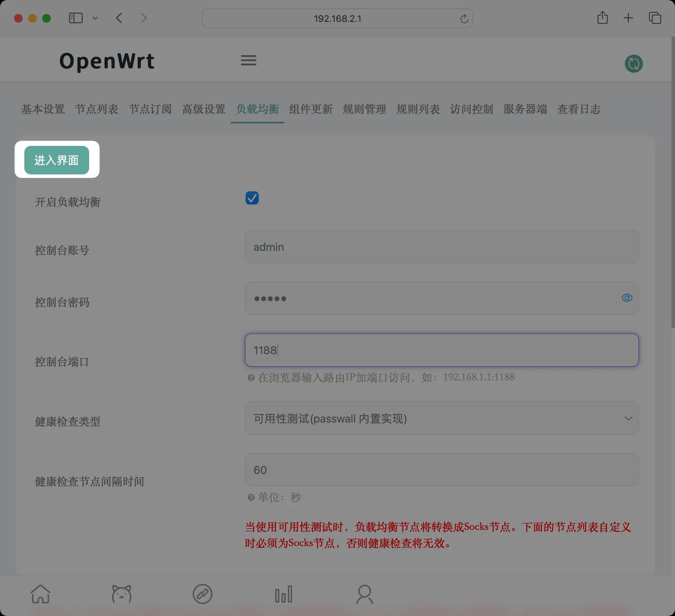Toggle the Safari sidebar button

pyautogui.click(x=75, y=18)
